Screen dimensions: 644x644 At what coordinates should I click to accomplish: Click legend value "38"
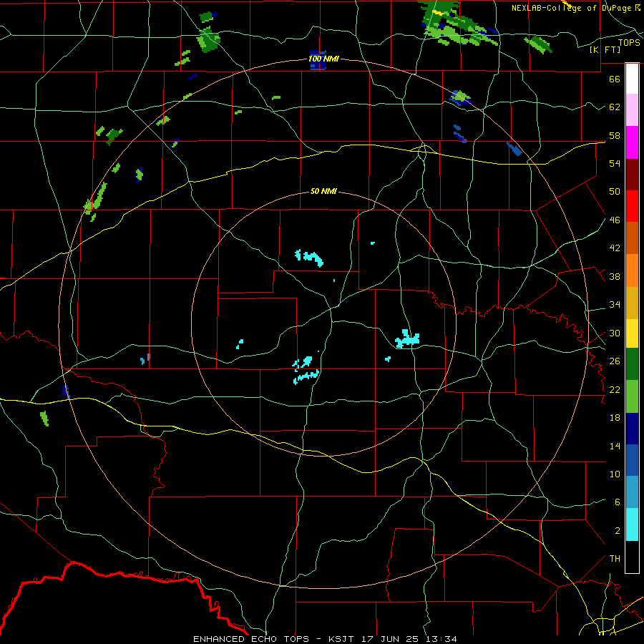pyautogui.click(x=615, y=277)
